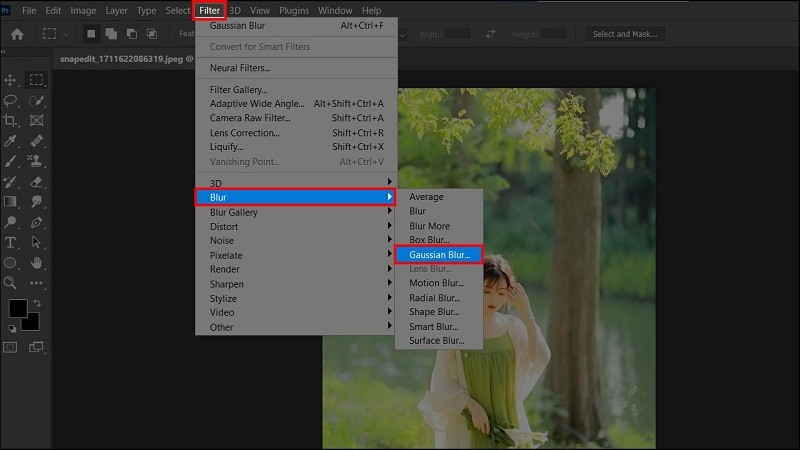
Task: Select the Lasso tool
Action: [10, 101]
